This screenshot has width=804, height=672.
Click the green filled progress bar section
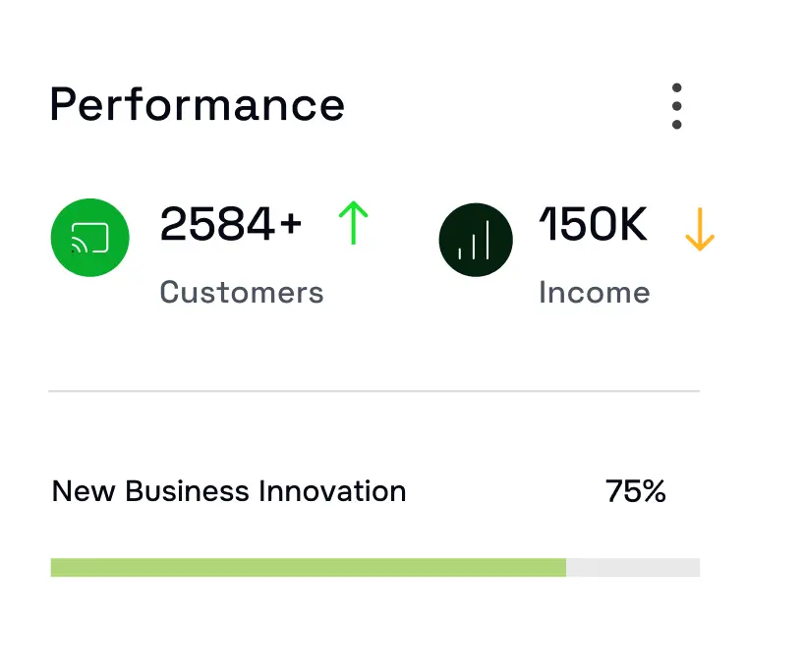pyautogui.click(x=308, y=567)
